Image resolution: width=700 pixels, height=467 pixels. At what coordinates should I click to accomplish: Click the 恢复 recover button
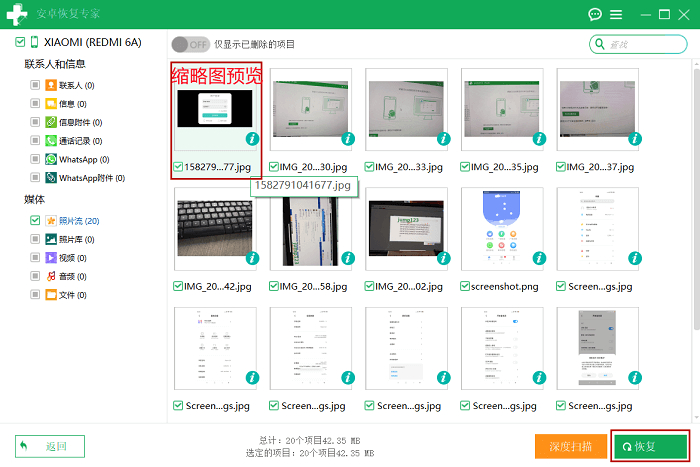650,446
